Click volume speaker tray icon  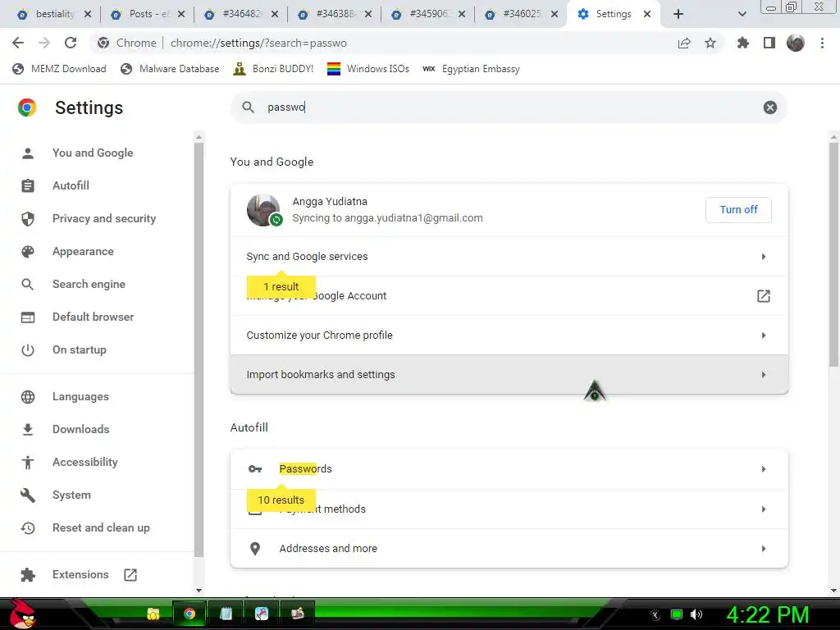(696, 614)
